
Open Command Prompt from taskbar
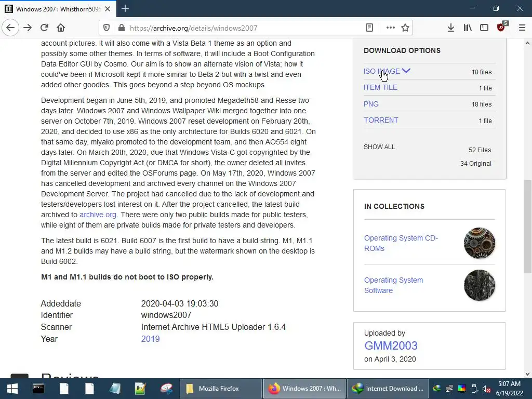pyautogui.click(x=38, y=389)
